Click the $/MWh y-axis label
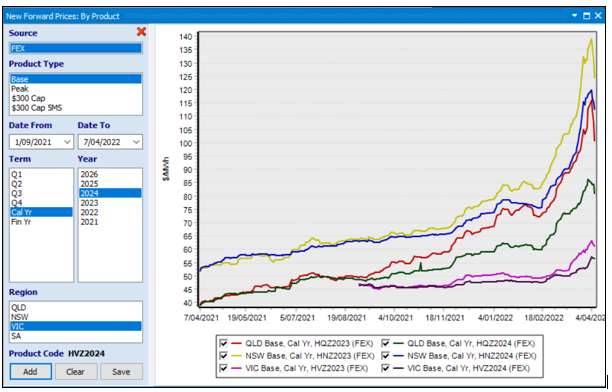 tap(167, 169)
